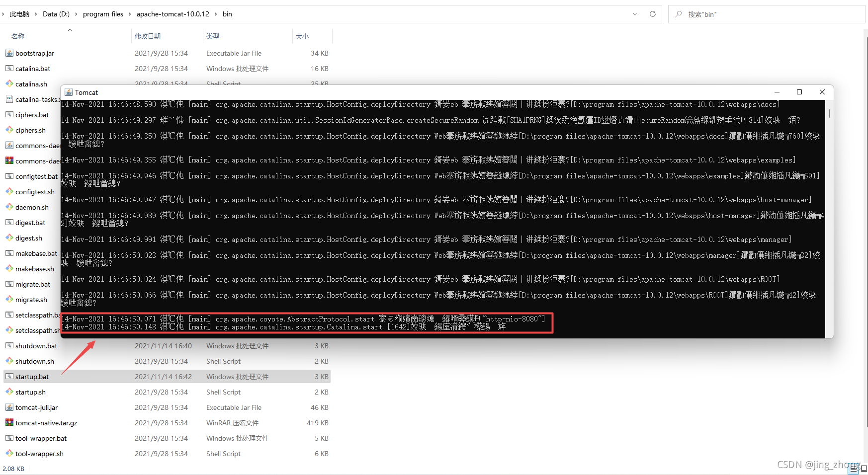The image size is (868, 475).
Task: Switch to large icons view in status bar
Action: pos(864,468)
